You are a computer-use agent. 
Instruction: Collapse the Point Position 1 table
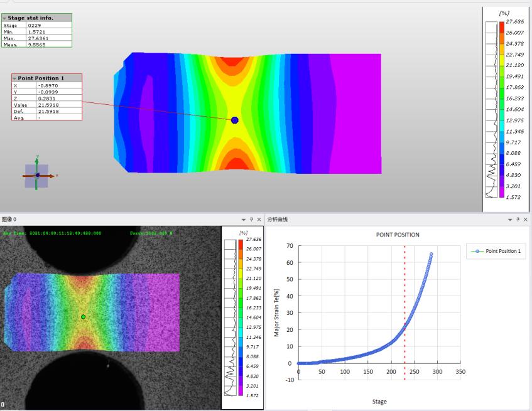point(14,78)
